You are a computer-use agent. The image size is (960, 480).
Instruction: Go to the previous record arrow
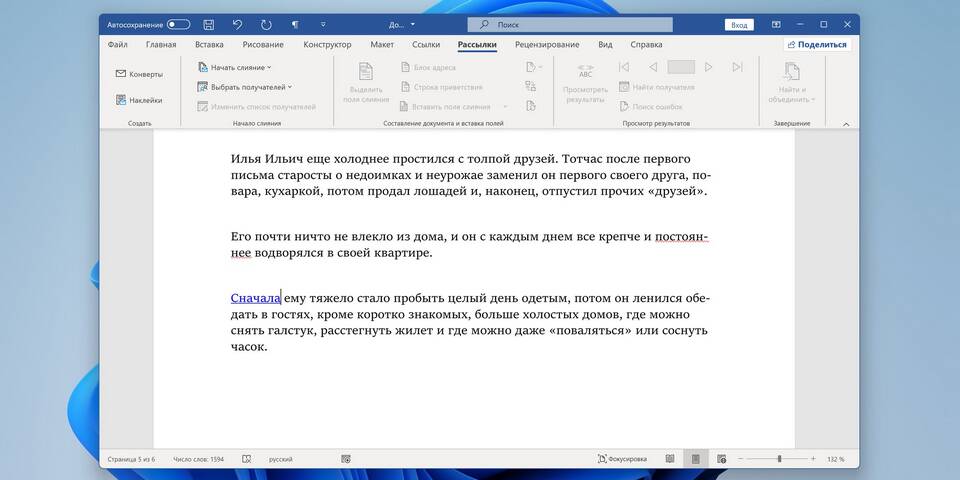point(653,67)
